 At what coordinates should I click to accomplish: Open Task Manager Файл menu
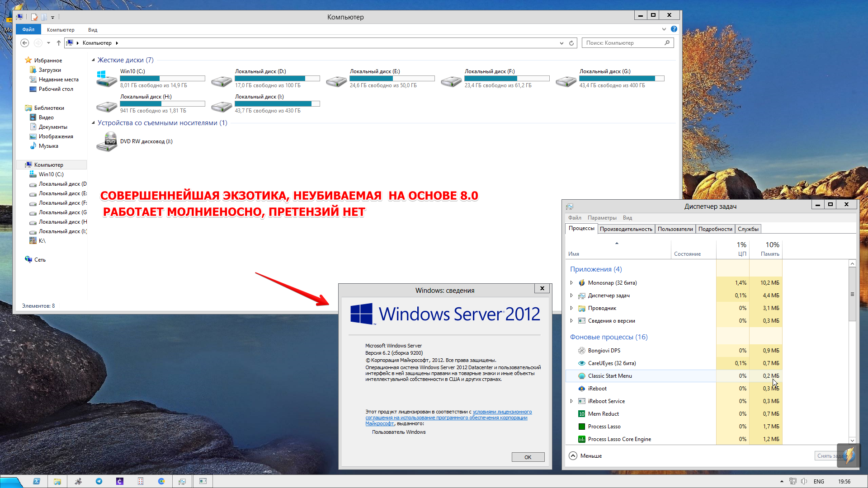pos(575,218)
